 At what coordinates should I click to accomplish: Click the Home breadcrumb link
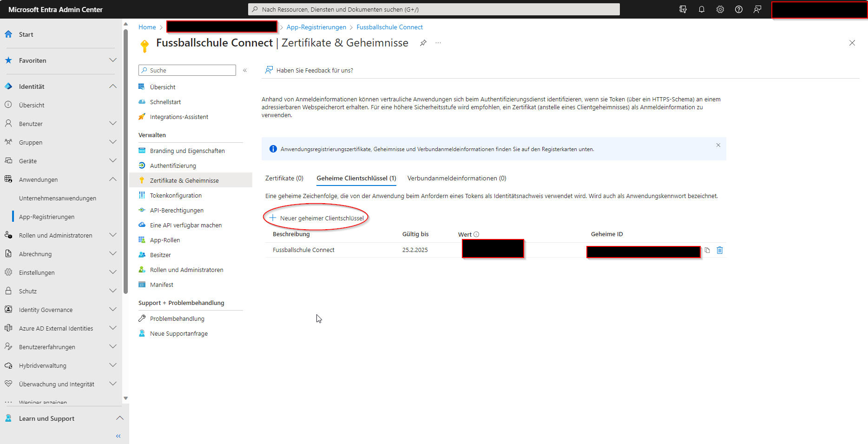pyautogui.click(x=147, y=27)
